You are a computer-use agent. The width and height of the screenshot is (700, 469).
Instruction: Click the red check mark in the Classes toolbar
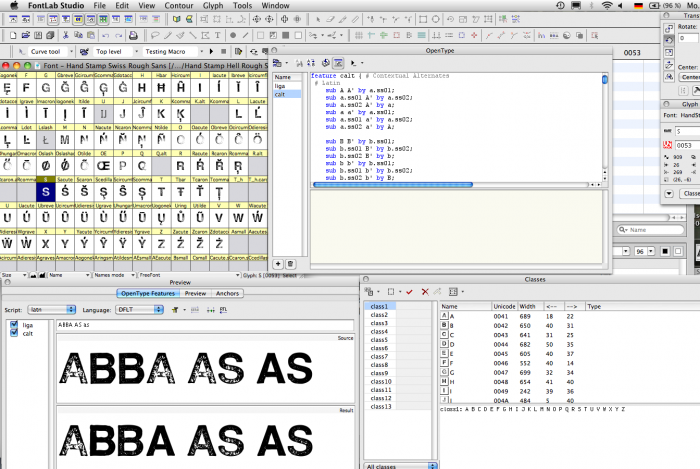pyautogui.click(x=409, y=292)
